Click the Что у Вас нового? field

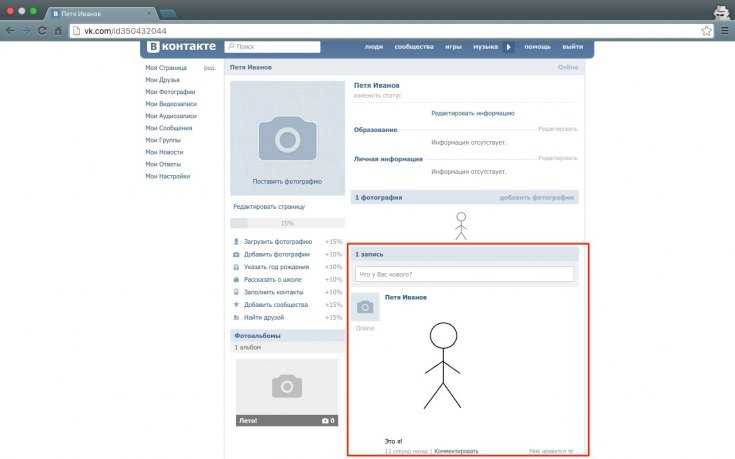point(464,274)
